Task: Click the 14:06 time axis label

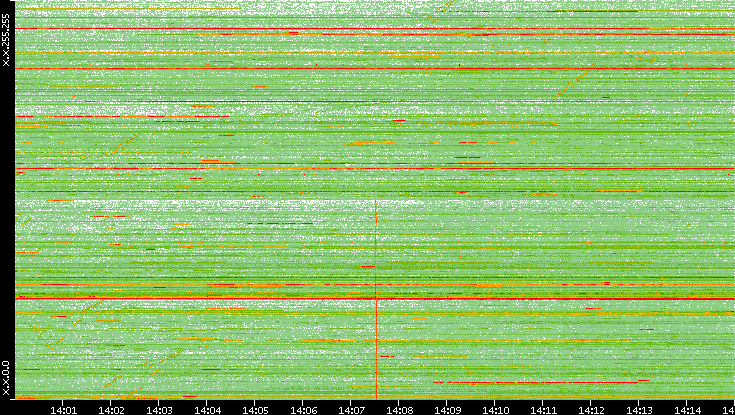Action: (x=302, y=410)
